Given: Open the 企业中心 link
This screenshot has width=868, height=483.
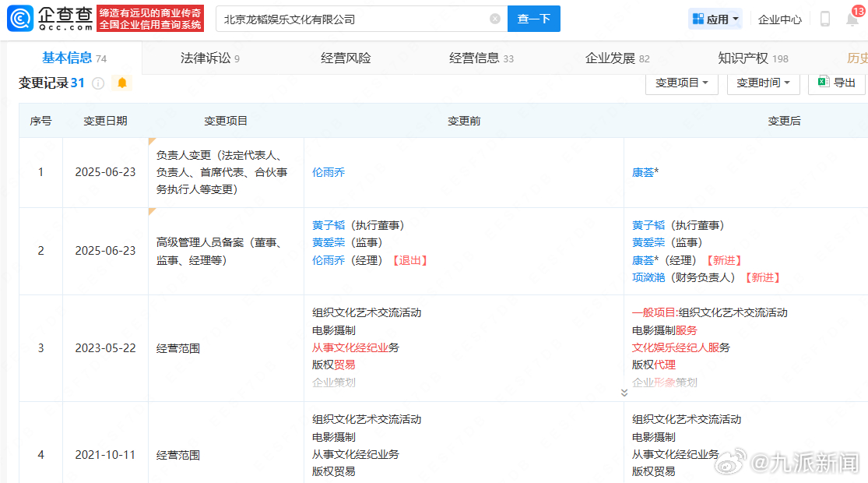Looking at the screenshot, I should coord(779,19).
